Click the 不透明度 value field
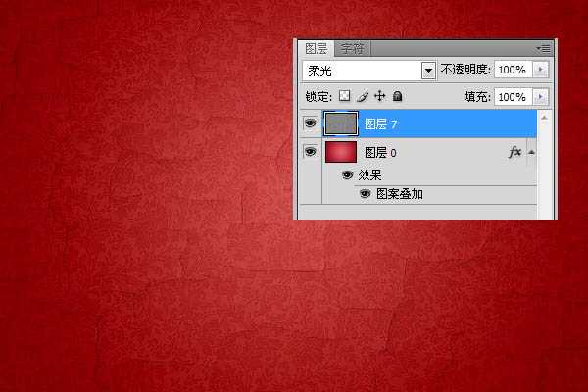The width and height of the screenshot is (588, 392). 512,71
